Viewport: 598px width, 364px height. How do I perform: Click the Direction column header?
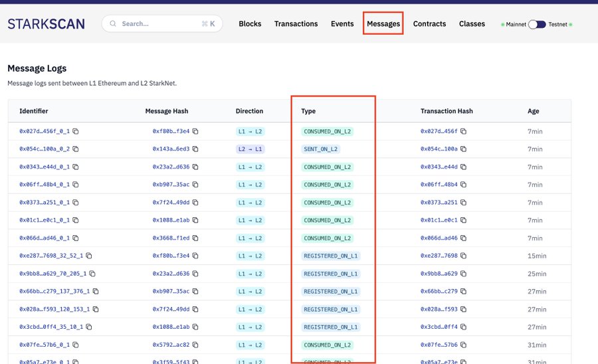pos(249,111)
